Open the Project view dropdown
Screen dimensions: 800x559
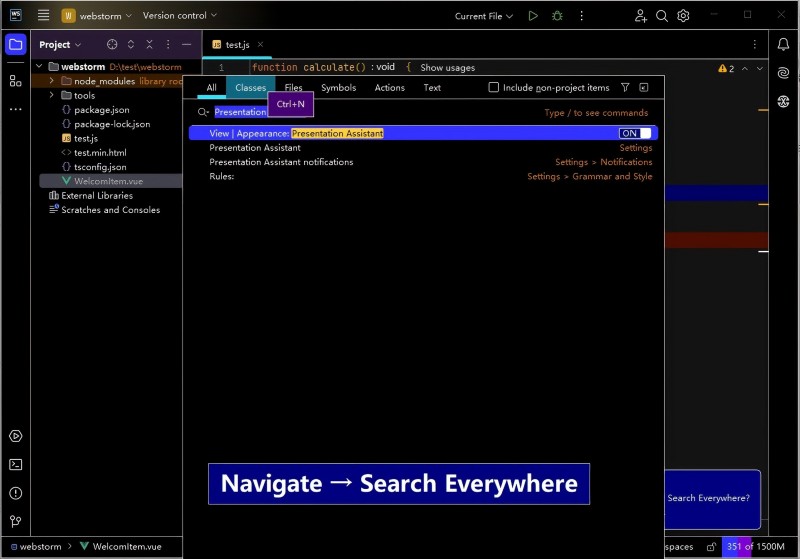(x=60, y=45)
